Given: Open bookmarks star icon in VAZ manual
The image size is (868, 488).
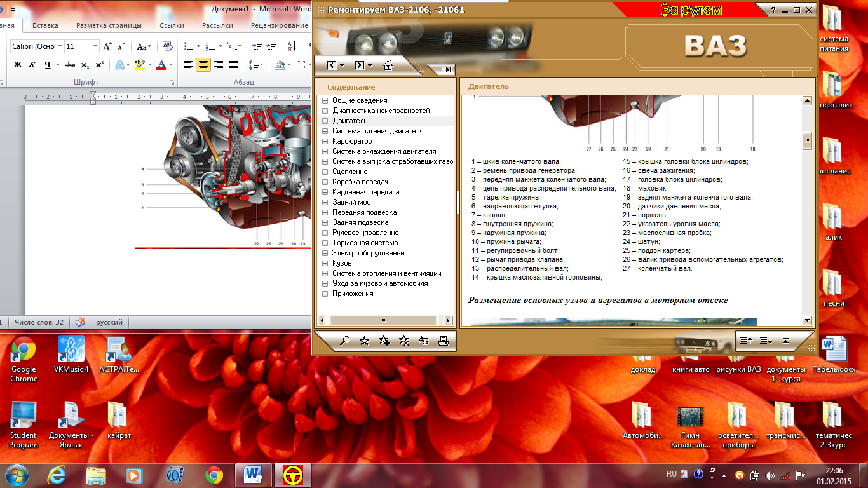Looking at the screenshot, I should point(364,341).
